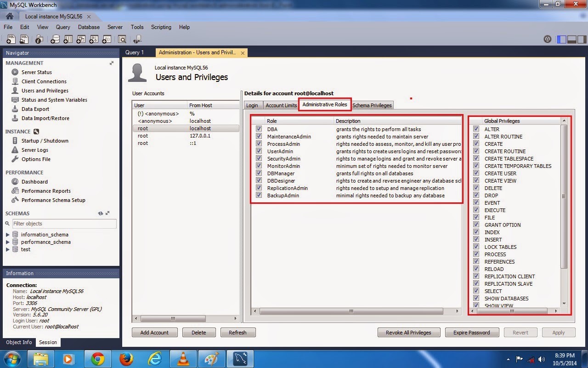Create a new SQL tab toolbar icon

(x=10, y=39)
